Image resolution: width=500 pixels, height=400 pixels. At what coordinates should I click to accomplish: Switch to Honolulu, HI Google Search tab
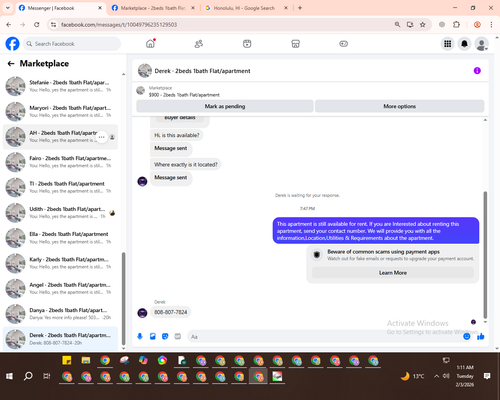(x=246, y=8)
